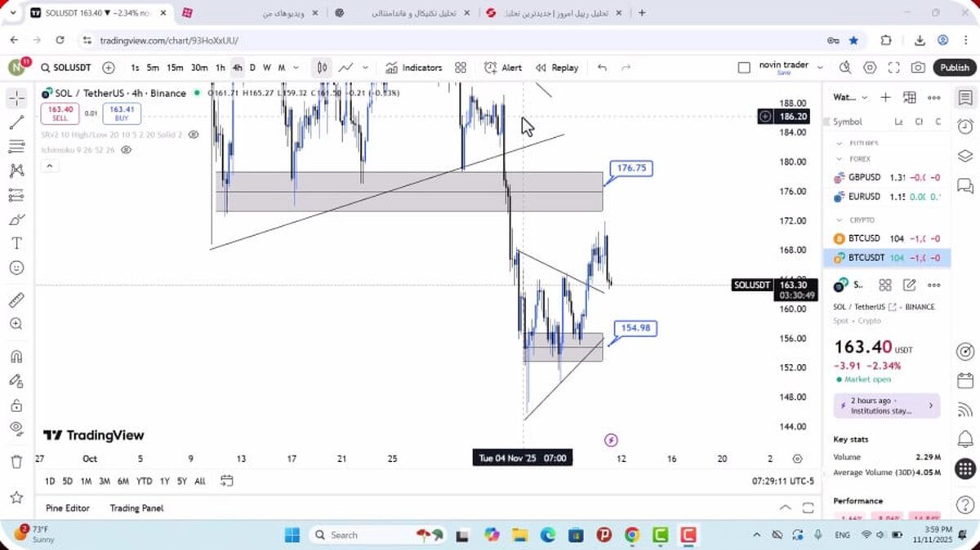Viewport: 980px width, 550px height.
Task: Select the 4h timeframe
Action: 237,68
